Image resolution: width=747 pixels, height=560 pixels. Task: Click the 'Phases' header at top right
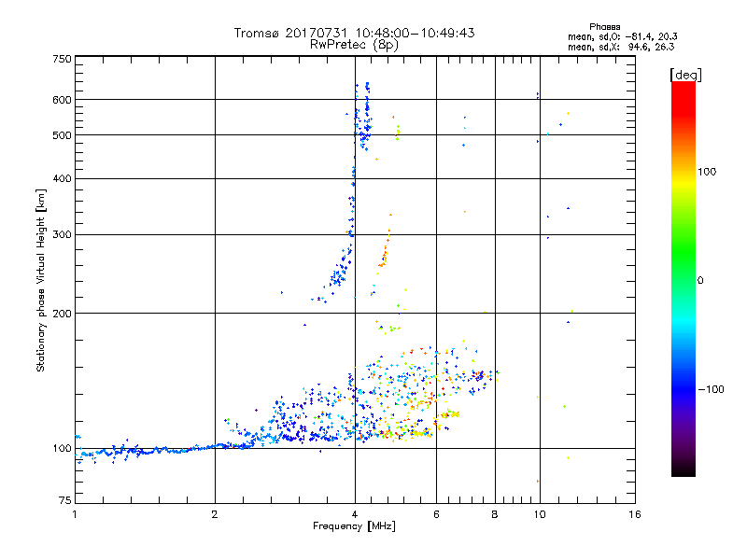[x=604, y=27]
